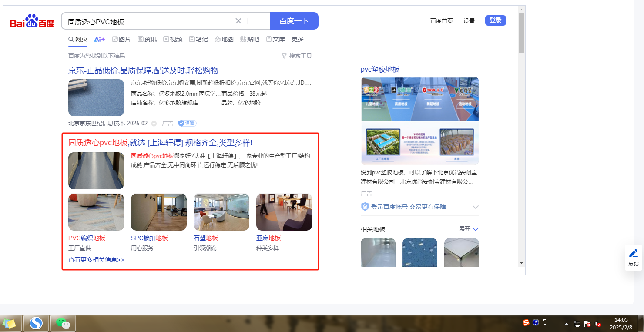Click 登录百度帐号 交易更有保障 link
644x332 pixels.
click(408, 207)
